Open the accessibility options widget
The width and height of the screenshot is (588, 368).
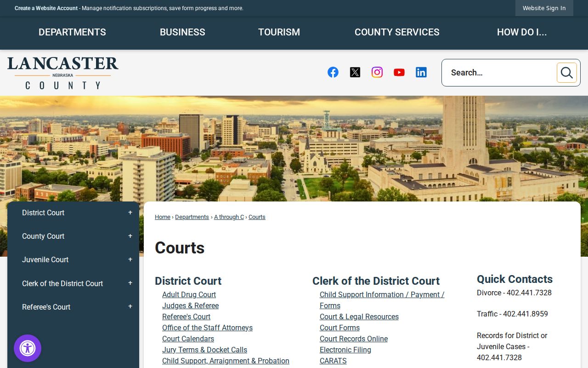pos(28,348)
